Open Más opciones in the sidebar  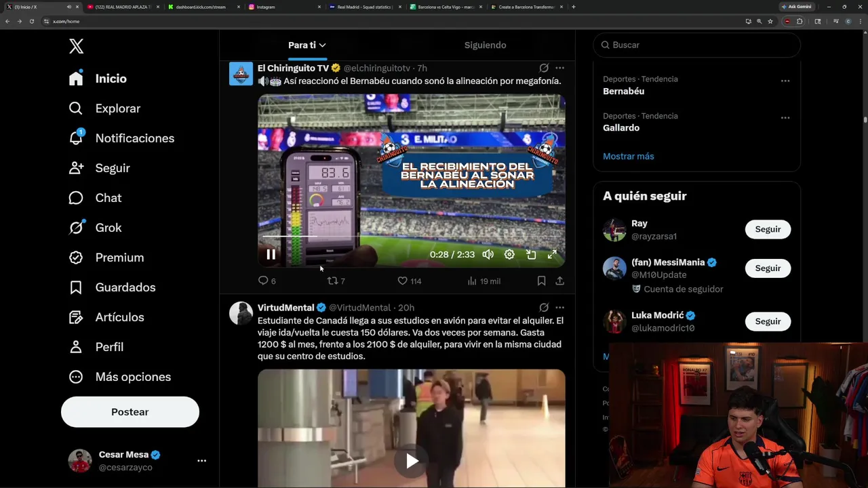coord(120,377)
